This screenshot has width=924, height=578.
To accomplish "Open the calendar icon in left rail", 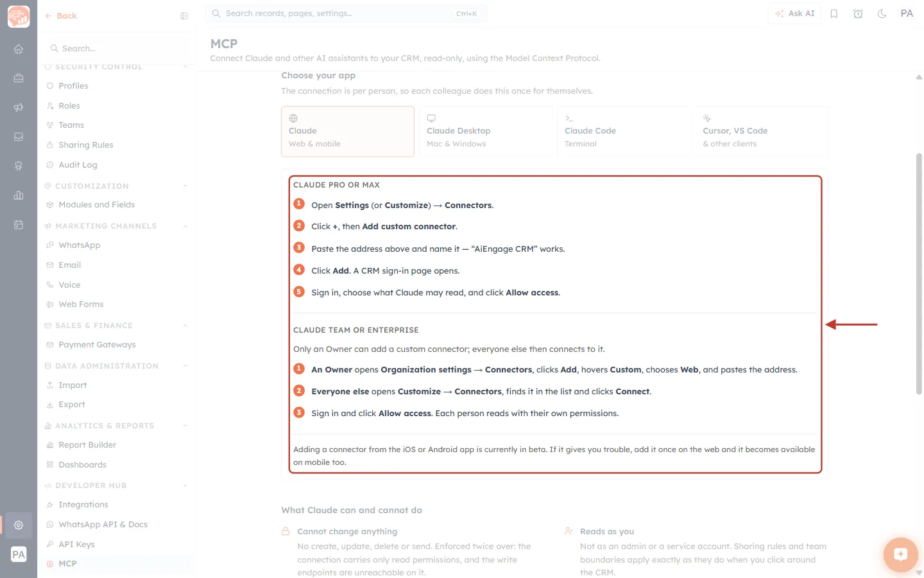I will 19,225.
